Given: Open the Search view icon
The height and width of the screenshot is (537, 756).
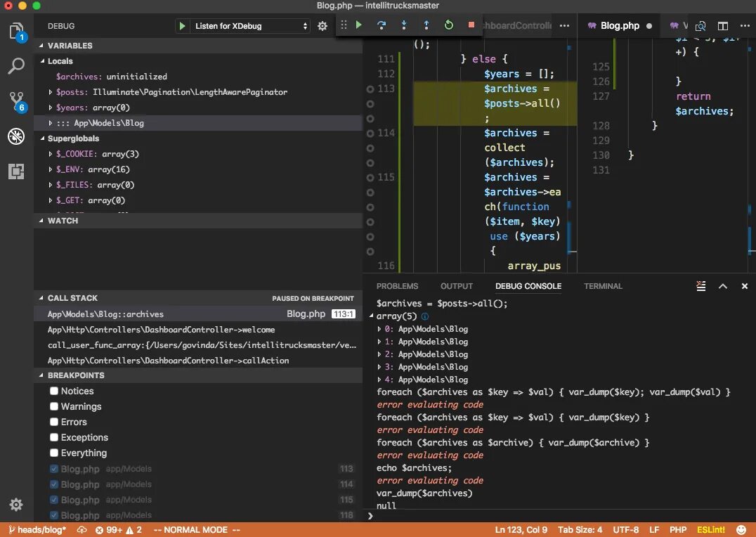Looking at the screenshot, I should [x=16, y=66].
